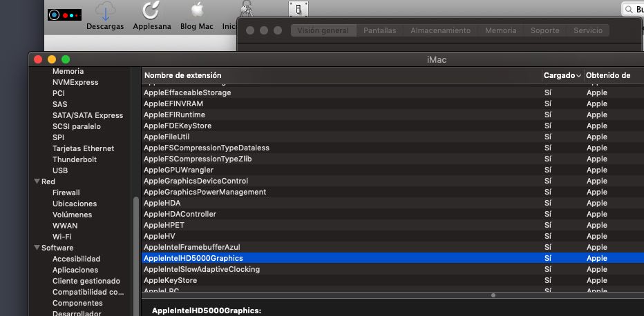This screenshot has width=644, height=316.
Task: Sort by the Cargado column header
Action: pos(562,75)
